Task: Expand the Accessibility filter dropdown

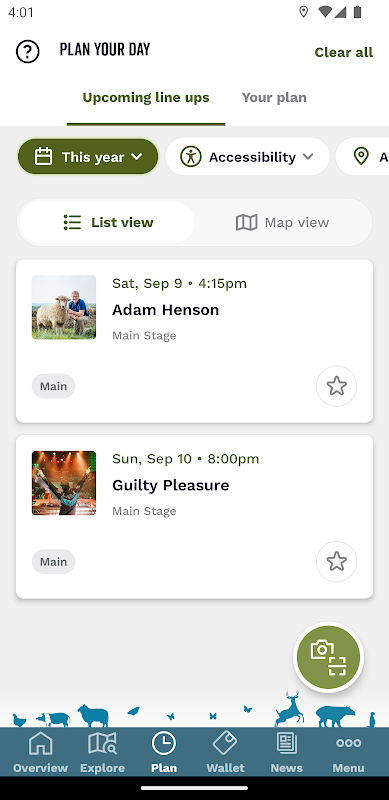Action: click(247, 157)
